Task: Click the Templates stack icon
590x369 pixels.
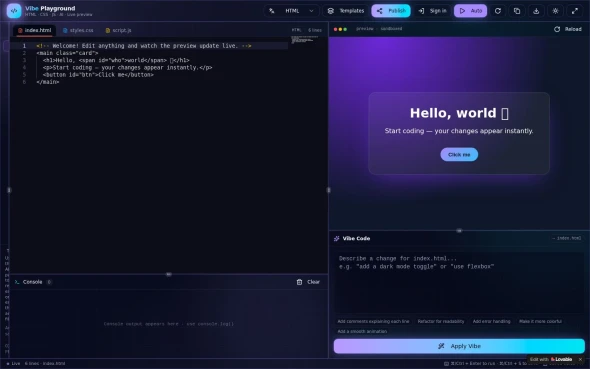Action: [x=330, y=11]
